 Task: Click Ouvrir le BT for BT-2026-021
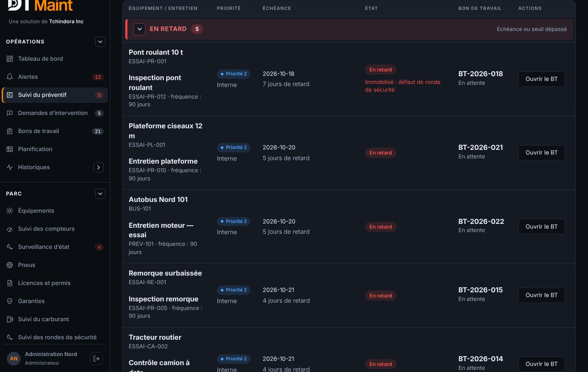[542, 153]
